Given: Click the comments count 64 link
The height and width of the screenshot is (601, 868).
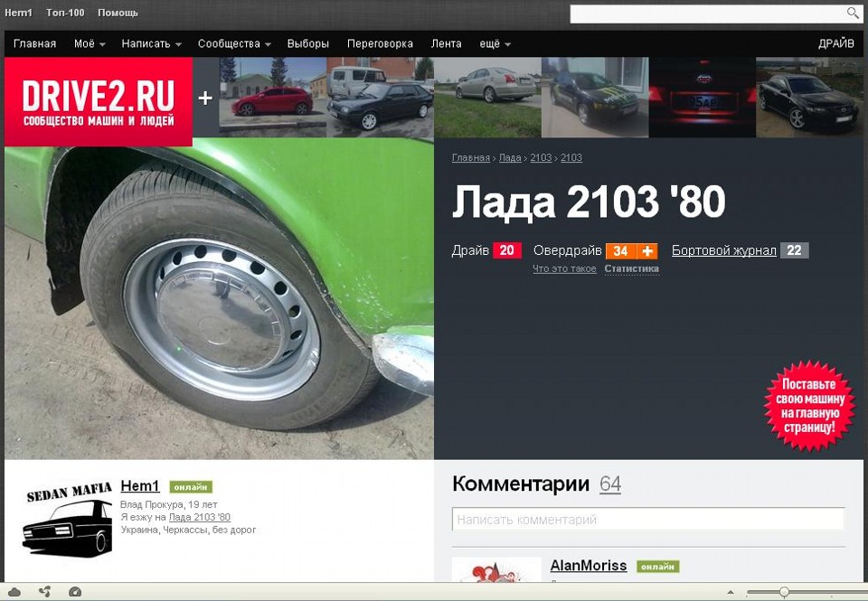Looking at the screenshot, I should point(610,484).
